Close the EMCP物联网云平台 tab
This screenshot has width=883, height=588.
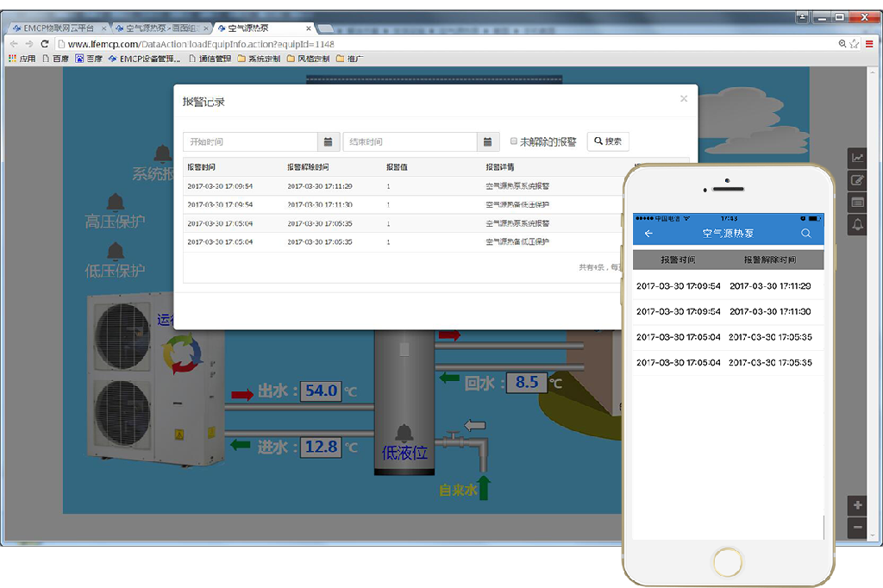[x=103, y=28]
